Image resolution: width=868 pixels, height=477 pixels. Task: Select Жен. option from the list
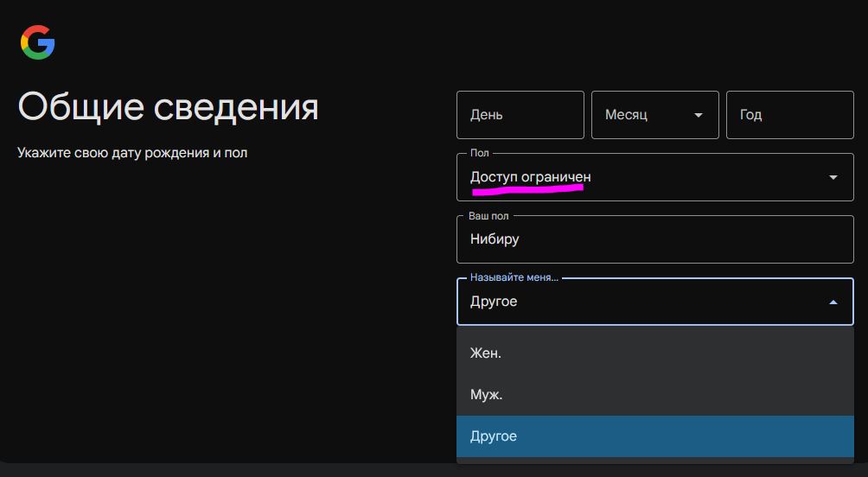(x=654, y=353)
